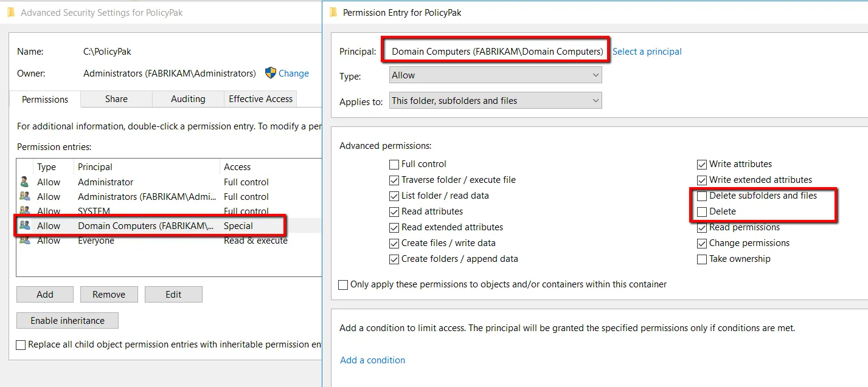868x387 pixels.
Task: Uncheck the Change permissions checkbox
Action: [x=702, y=244]
